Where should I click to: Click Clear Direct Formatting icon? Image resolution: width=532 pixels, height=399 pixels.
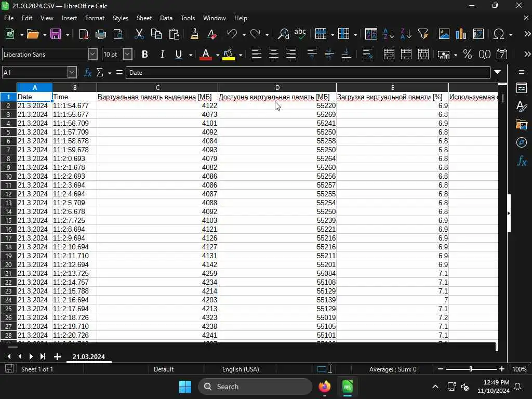(x=212, y=34)
